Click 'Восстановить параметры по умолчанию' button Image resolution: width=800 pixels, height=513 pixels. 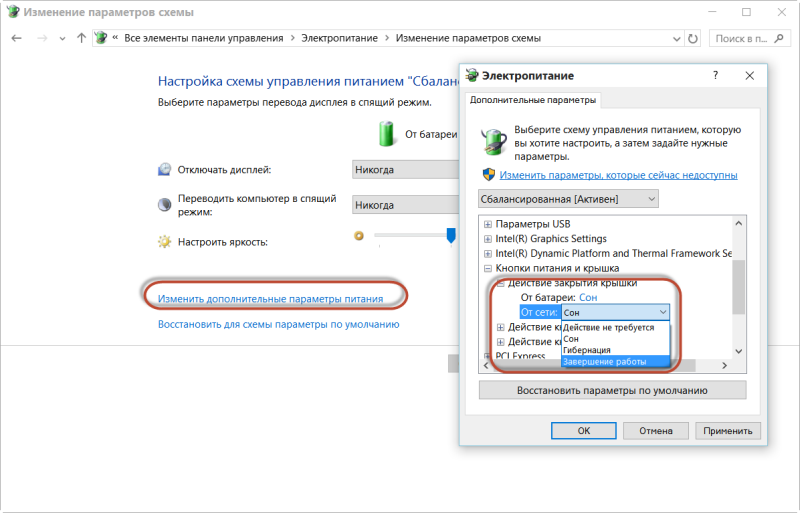(612, 390)
